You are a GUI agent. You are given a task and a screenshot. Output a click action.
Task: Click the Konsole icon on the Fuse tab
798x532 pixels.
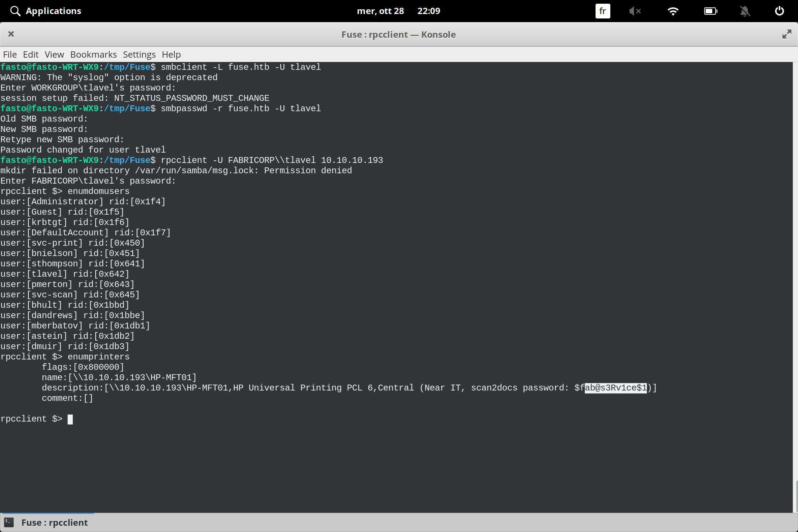pos(9,522)
